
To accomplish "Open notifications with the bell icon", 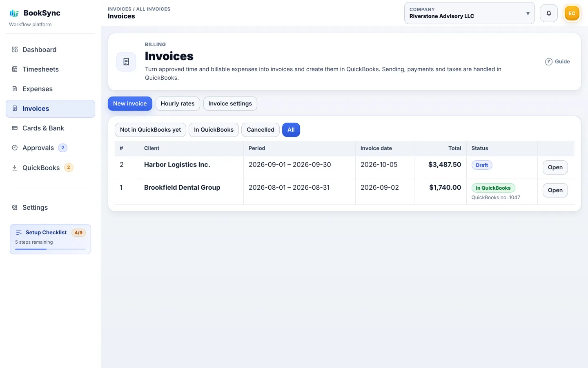I will click(549, 13).
